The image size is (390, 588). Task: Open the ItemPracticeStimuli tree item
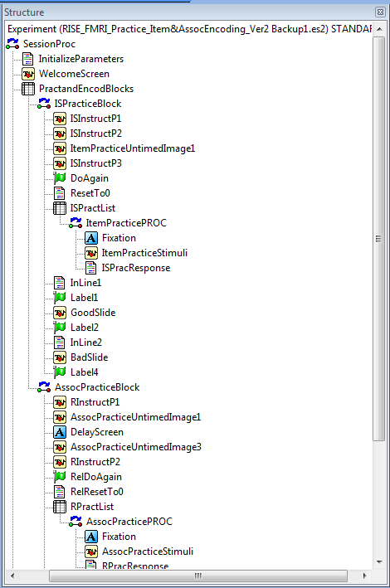point(144,253)
